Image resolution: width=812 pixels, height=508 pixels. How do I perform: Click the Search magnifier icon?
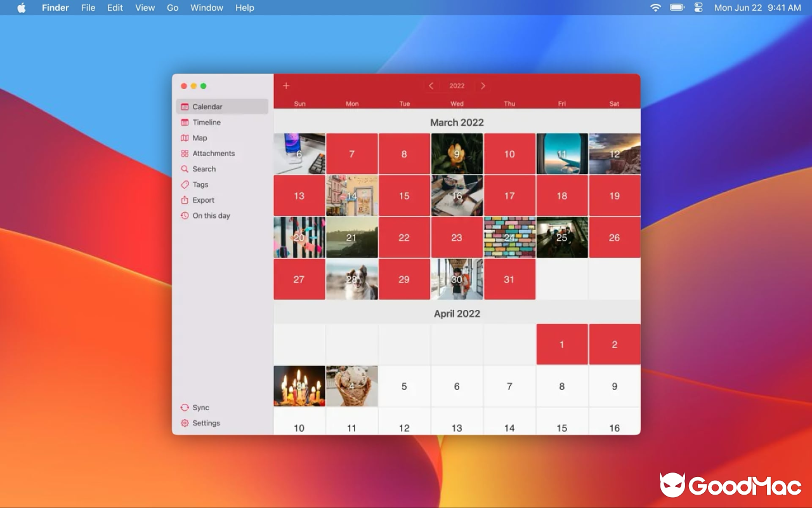click(185, 169)
